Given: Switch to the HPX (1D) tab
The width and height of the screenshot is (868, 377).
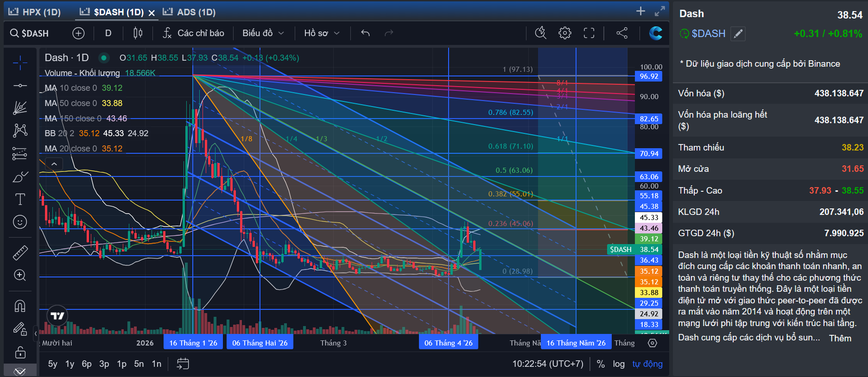Looking at the screenshot, I should point(35,12).
